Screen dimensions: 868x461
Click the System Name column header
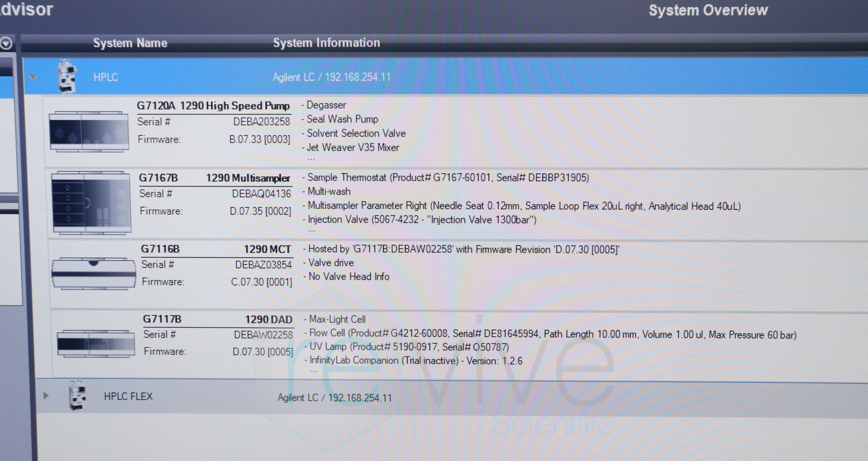(130, 43)
